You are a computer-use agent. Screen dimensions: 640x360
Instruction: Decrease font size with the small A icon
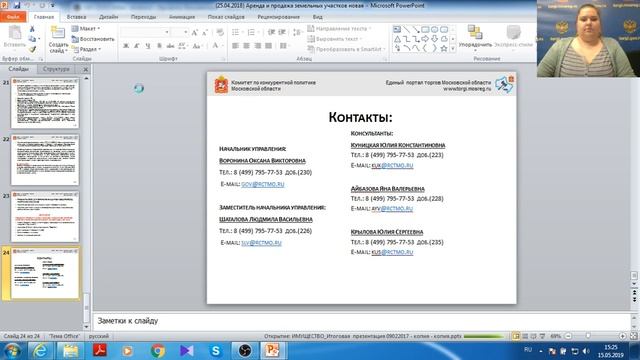click(205, 32)
